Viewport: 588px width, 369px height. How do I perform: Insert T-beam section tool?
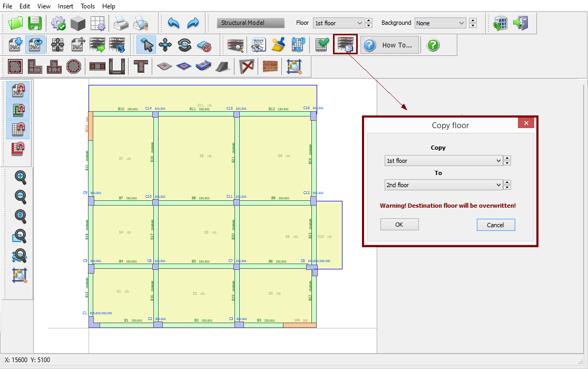coord(141,67)
